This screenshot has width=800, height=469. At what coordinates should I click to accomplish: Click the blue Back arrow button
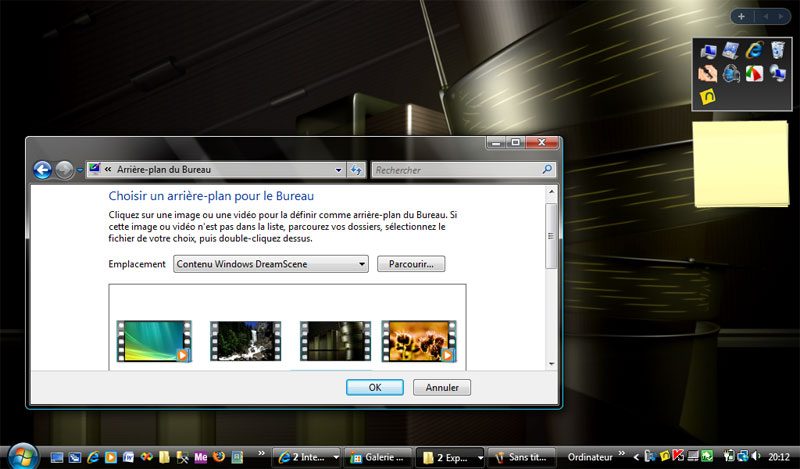[42, 170]
